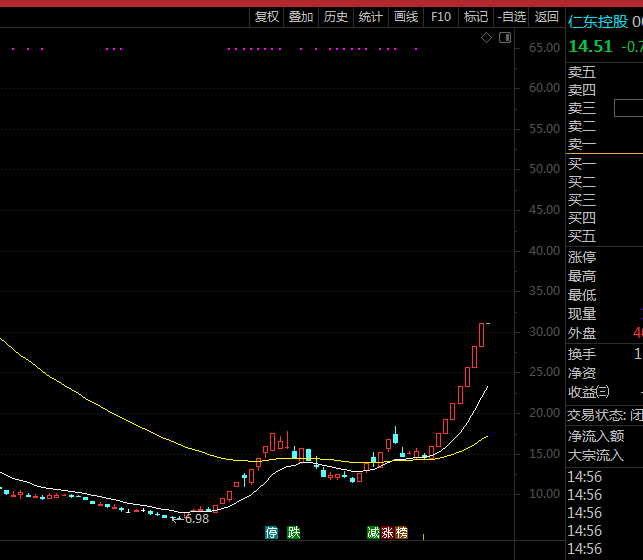The width and height of the screenshot is (643, 560).
Task: Open F10 company info
Action: point(441,17)
